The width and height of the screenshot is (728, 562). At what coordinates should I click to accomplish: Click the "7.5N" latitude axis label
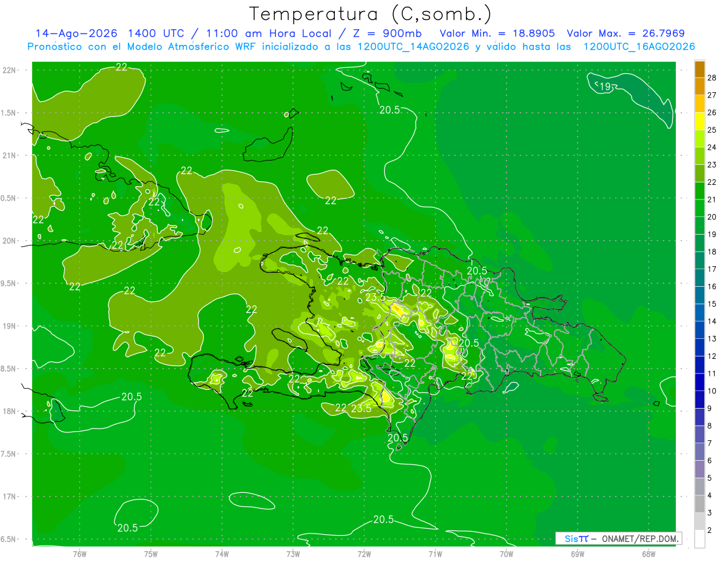pyautogui.click(x=8, y=454)
